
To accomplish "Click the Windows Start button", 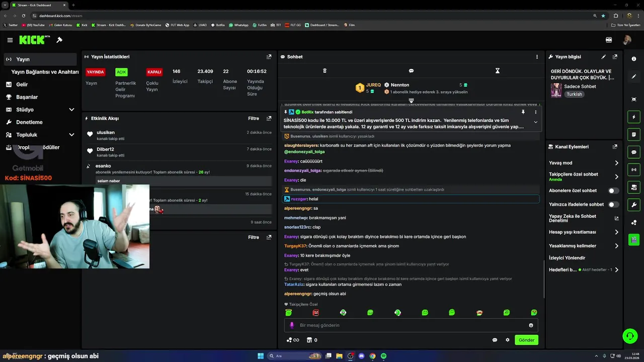I will [261, 356].
